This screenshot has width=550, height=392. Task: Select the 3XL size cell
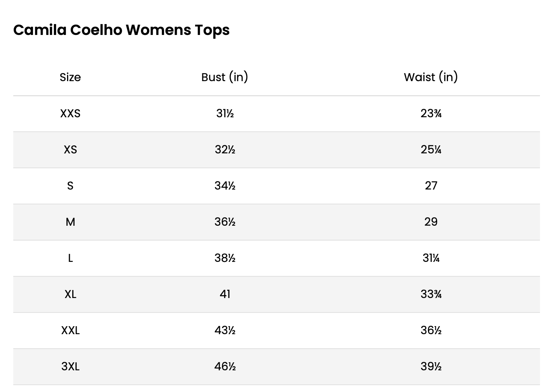pos(70,367)
